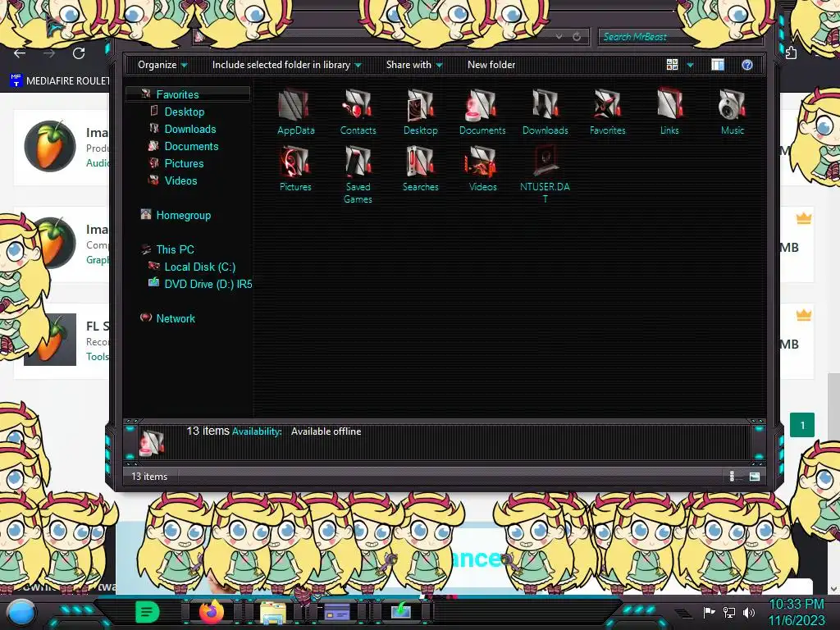The image size is (840, 630).
Task: Open the download app taskbar icon
Action: (x=400, y=611)
